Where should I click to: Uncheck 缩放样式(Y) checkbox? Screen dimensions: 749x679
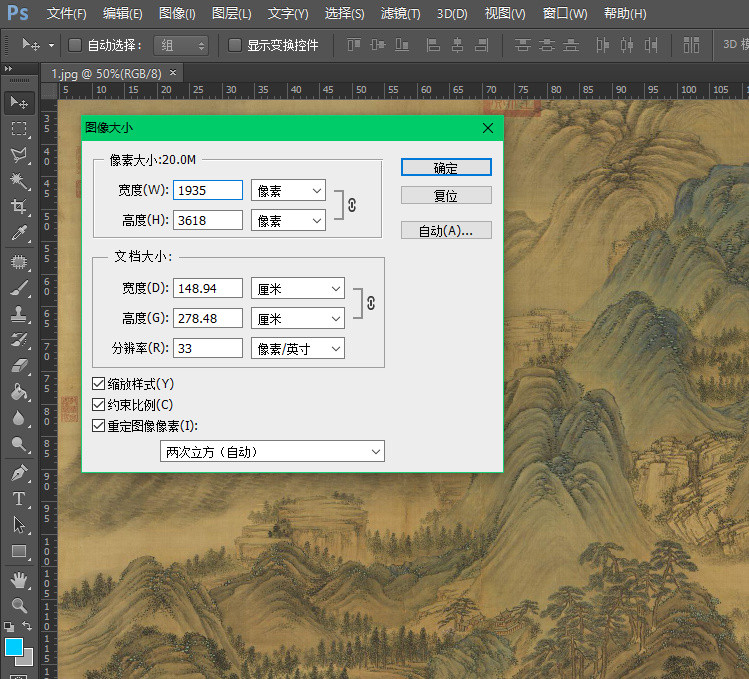(98, 383)
